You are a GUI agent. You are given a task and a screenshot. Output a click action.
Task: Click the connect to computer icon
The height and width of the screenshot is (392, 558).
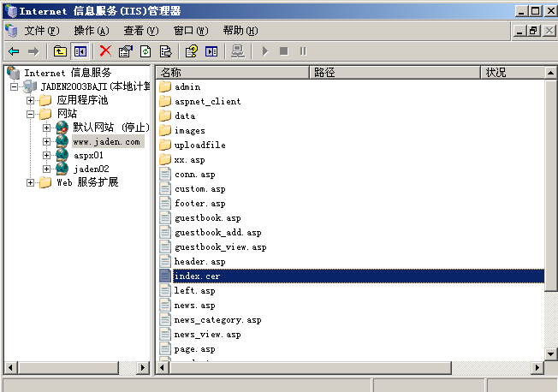click(238, 51)
